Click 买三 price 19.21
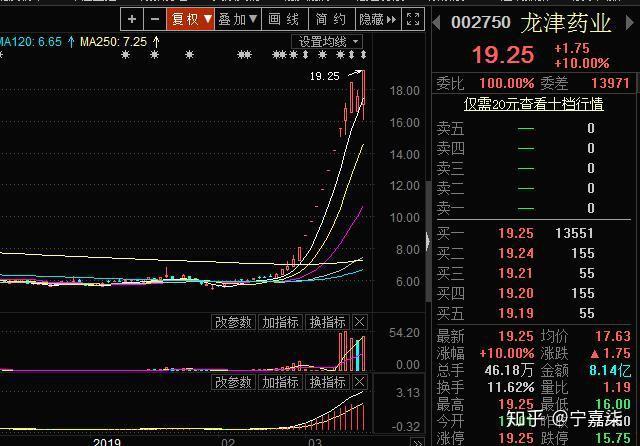Image resolution: width=640 pixels, height=446 pixels. click(x=516, y=273)
